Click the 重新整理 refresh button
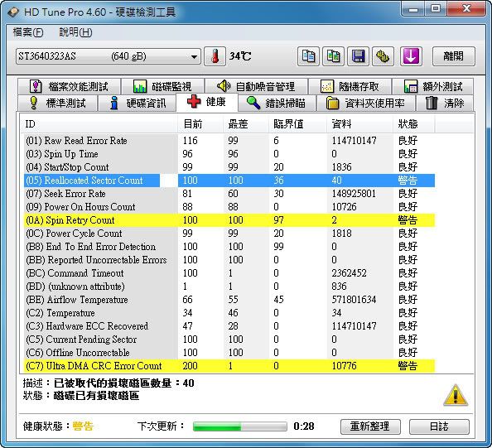Viewport: 492px width, 448px height. [x=370, y=426]
